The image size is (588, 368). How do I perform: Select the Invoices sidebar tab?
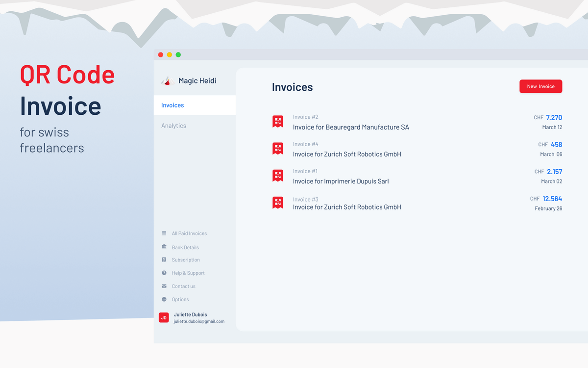point(172,105)
